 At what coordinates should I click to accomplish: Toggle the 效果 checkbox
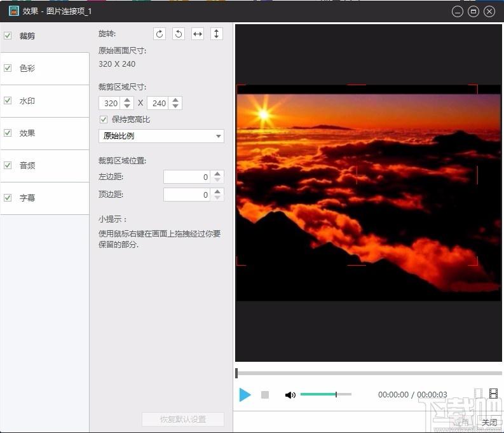pyautogui.click(x=8, y=133)
